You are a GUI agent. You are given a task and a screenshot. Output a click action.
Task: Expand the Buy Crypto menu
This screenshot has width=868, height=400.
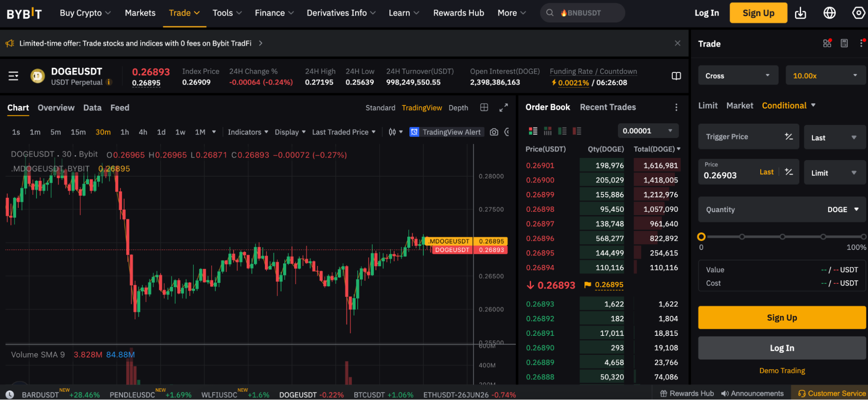85,13
